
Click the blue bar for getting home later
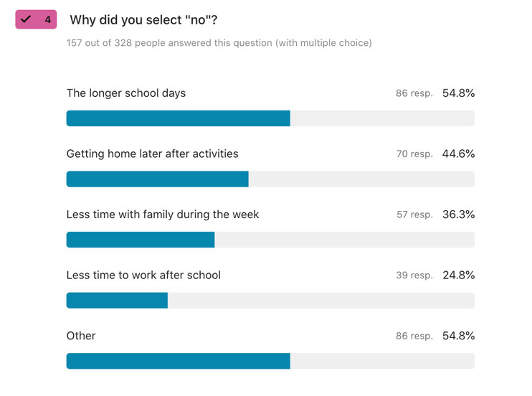(x=157, y=179)
